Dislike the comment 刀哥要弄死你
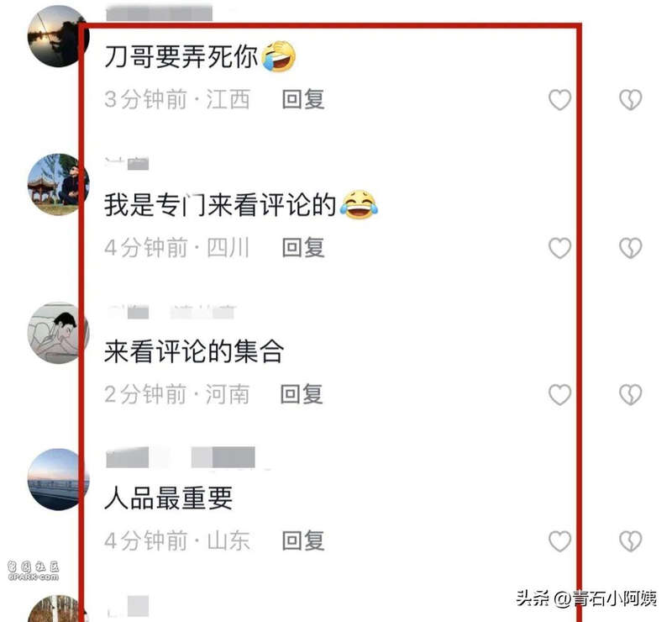 [631, 99]
